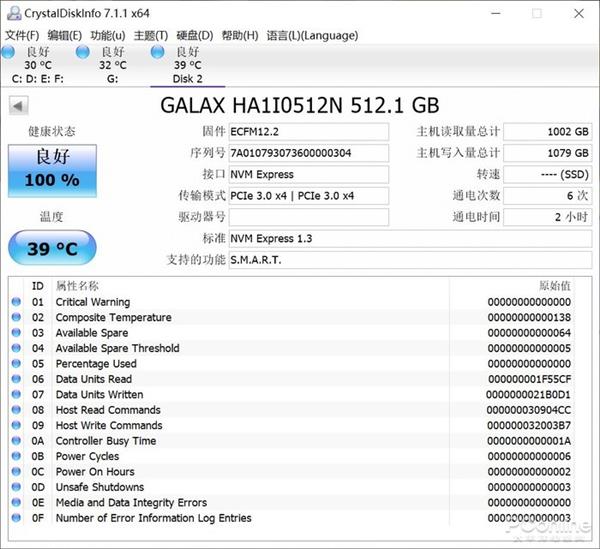Viewport: 600px width, 549px height.
Task: Click the 固件 firmware field ECFM12.2
Action: [308, 132]
